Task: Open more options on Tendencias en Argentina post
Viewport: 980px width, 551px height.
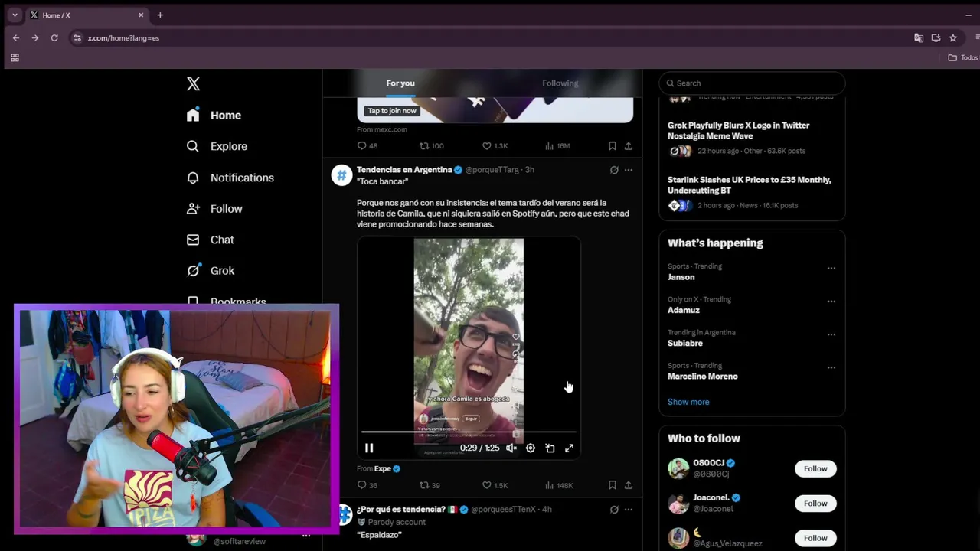Action: 629,170
